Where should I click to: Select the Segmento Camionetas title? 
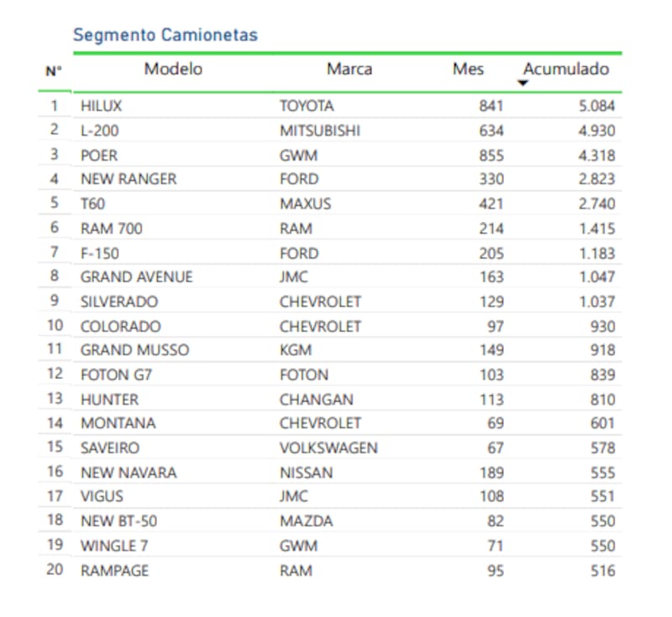[x=165, y=34]
